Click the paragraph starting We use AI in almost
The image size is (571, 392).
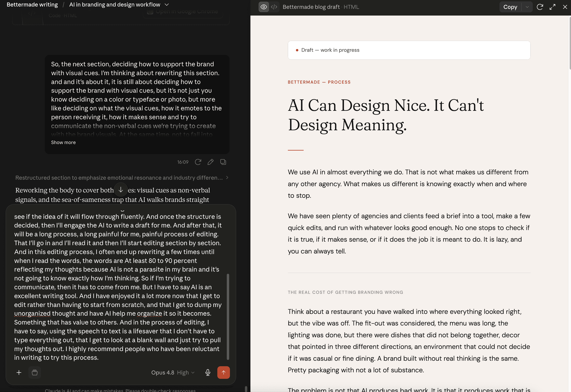408,184
